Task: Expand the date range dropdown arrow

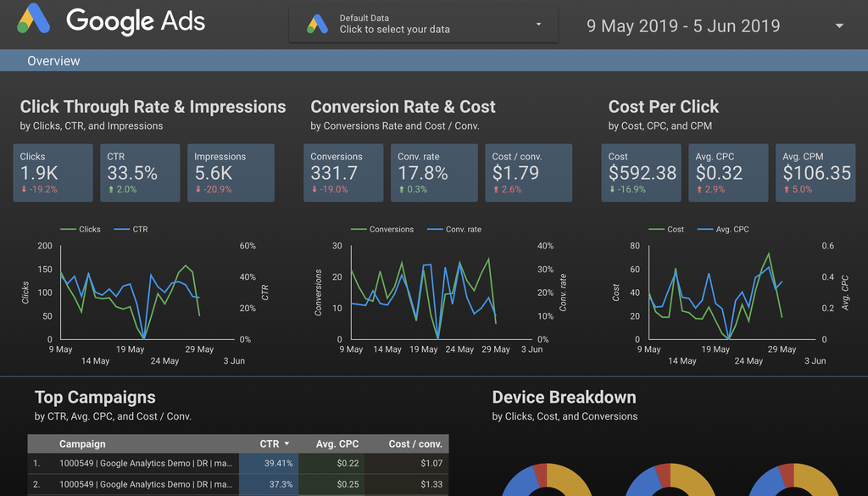Action: [x=839, y=26]
